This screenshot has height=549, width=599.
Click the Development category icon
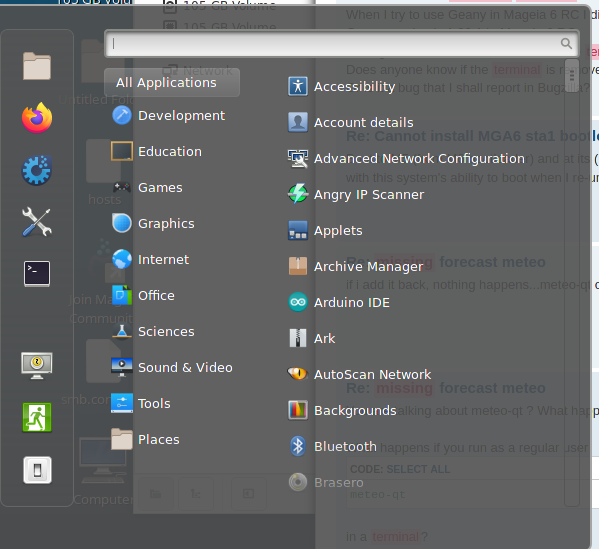pos(122,115)
